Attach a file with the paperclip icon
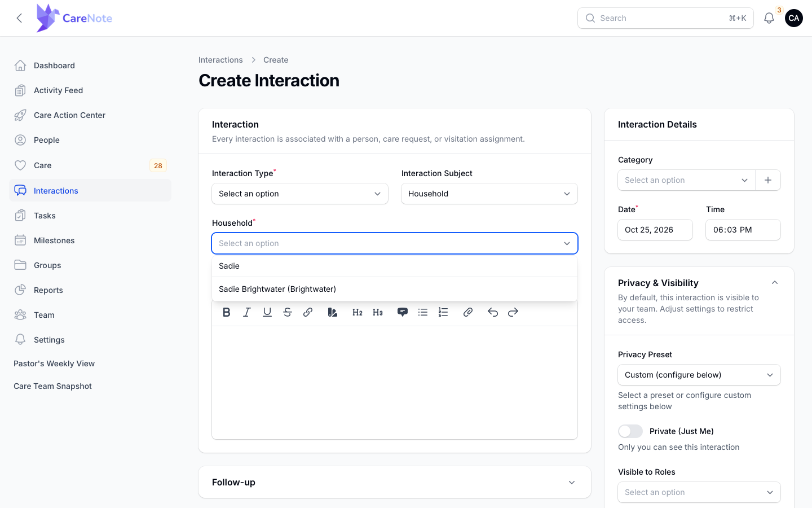Screen dimensions: 812x508 tap(468, 312)
